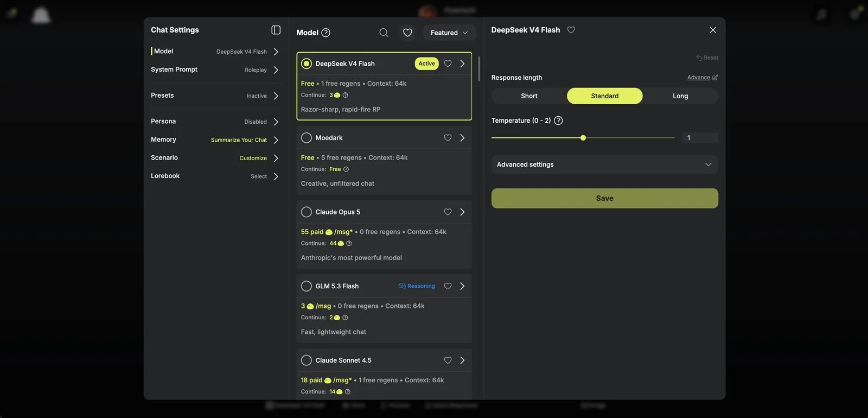The height and width of the screenshot is (418, 868).
Task: Click "Creative, unfiltered chat" description
Action: (337, 184)
